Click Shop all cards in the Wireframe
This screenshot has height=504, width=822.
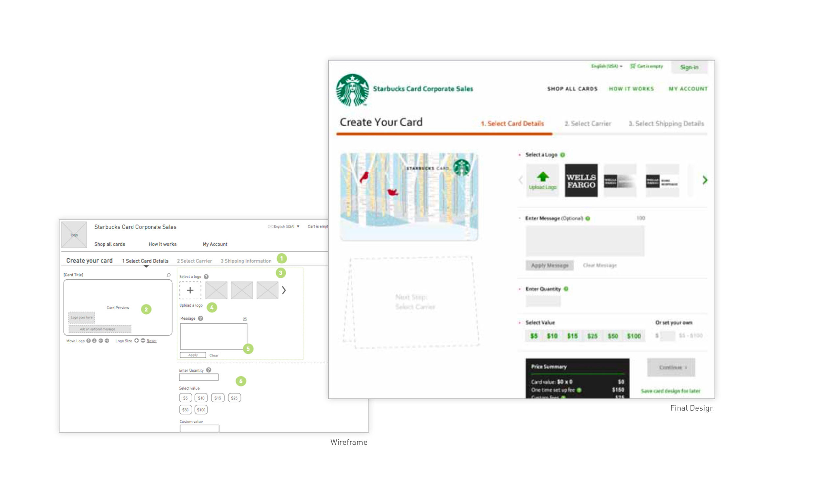(x=110, y=245)
